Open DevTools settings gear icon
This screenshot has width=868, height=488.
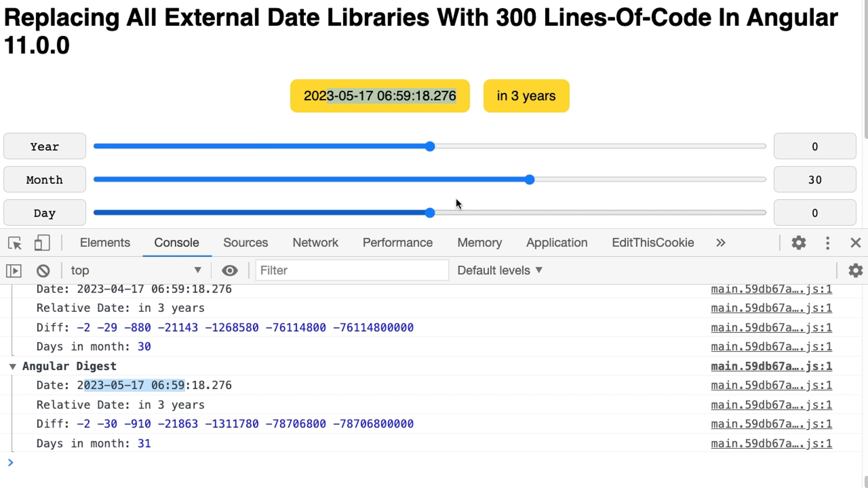799,243
